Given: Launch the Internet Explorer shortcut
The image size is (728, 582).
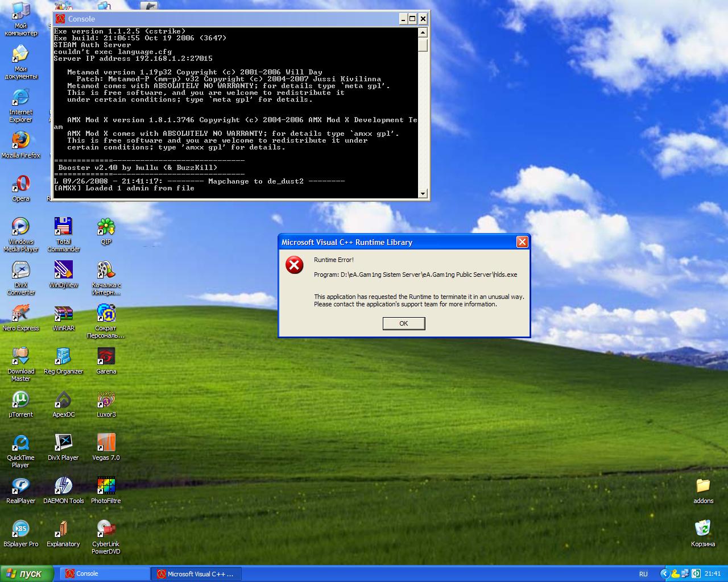Looking at the screenshot, I should click(x=21, y=105).
